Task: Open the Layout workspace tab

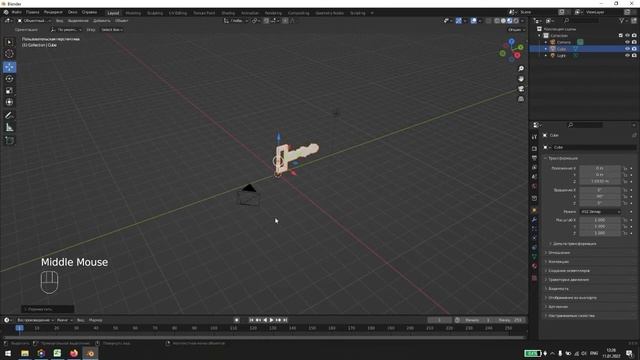Action: [113, 13]
